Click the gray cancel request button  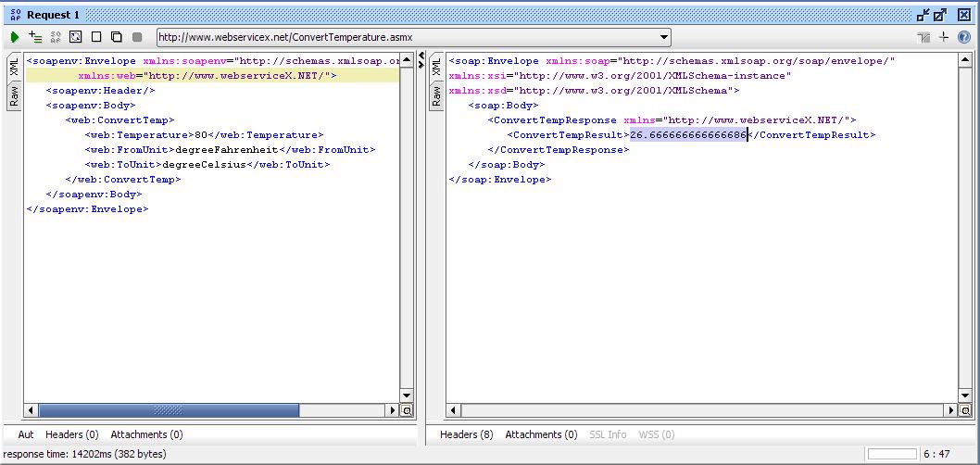click(137, 37)
